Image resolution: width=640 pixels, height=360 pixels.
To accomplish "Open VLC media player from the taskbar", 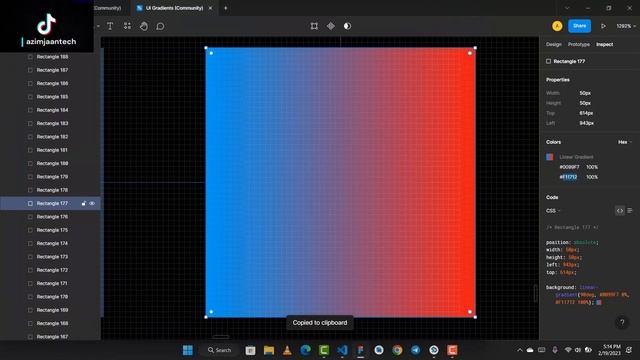I will (287, 350).
